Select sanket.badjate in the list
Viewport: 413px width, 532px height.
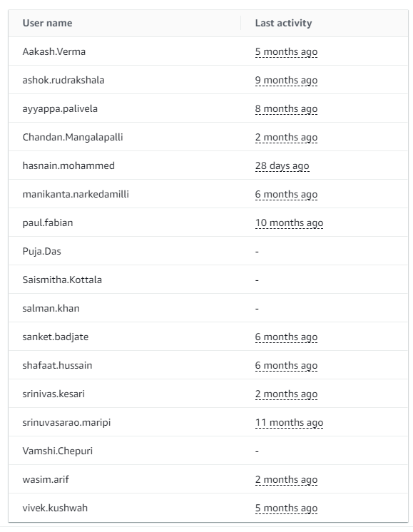pos(56,337)
